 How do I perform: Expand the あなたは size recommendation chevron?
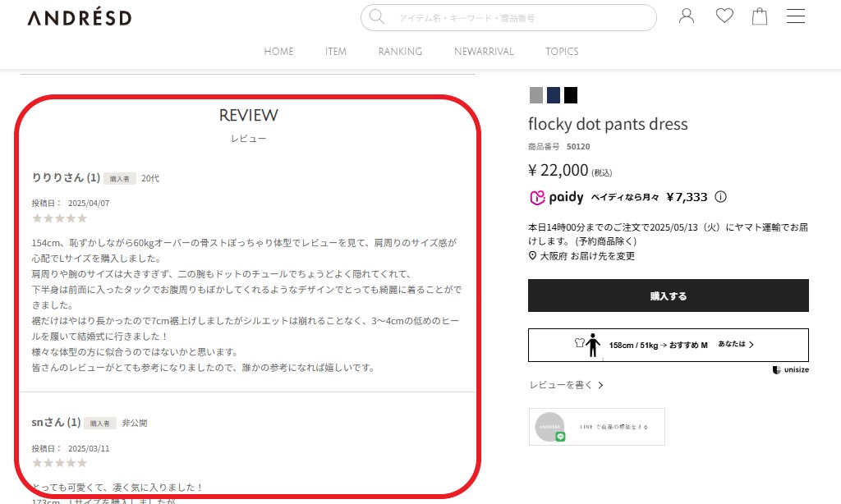click(752, 345)
